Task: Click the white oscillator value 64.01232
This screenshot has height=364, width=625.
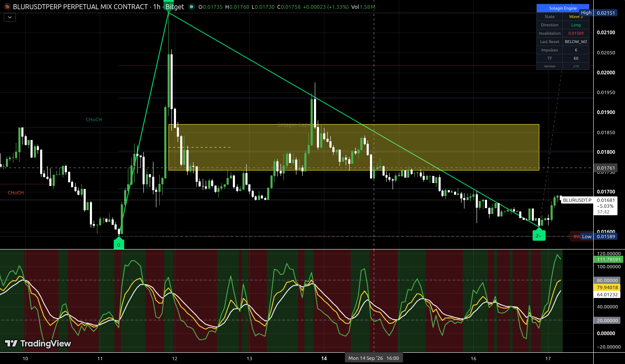Action: click(x=607, y=295)
